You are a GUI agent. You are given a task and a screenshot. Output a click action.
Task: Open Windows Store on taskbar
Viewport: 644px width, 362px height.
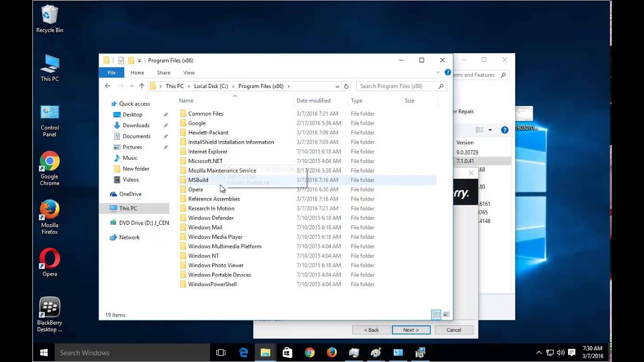[x=287, y=352]
